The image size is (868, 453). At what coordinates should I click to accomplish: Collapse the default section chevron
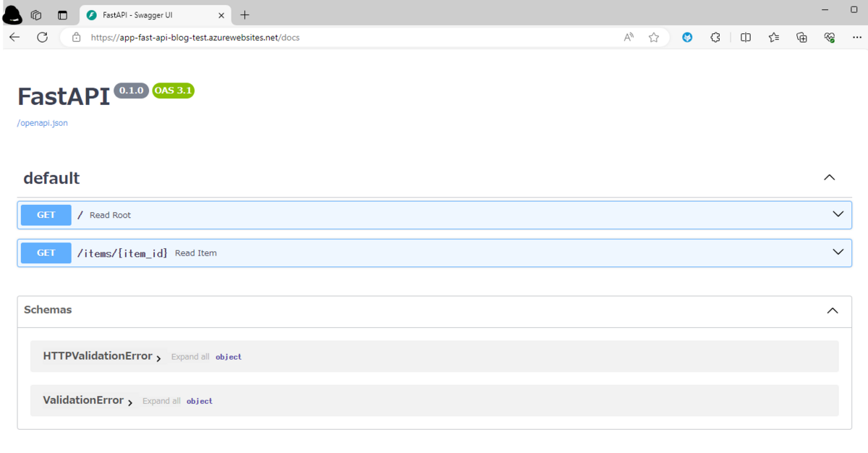[x=830, y=178]
